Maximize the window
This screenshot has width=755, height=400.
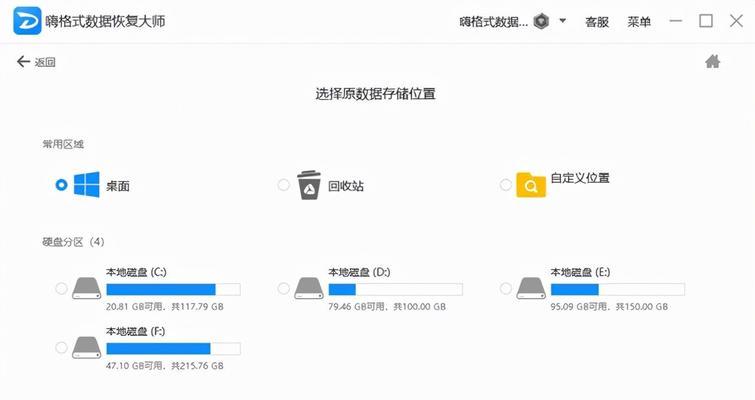(x=706, y=21)
